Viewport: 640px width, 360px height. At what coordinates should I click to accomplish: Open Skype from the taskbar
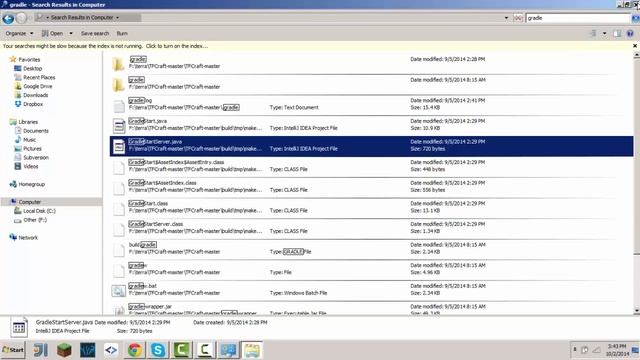click(158, 350)
